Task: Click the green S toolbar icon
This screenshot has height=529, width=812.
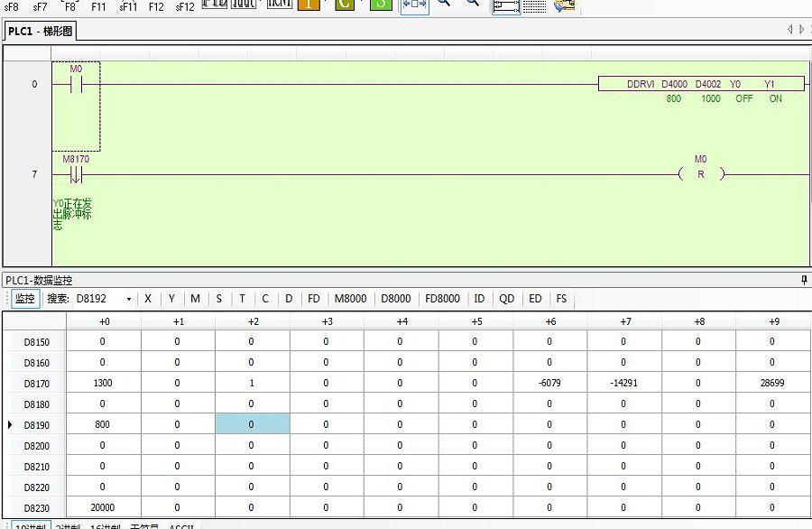Action: click(381, 5)
